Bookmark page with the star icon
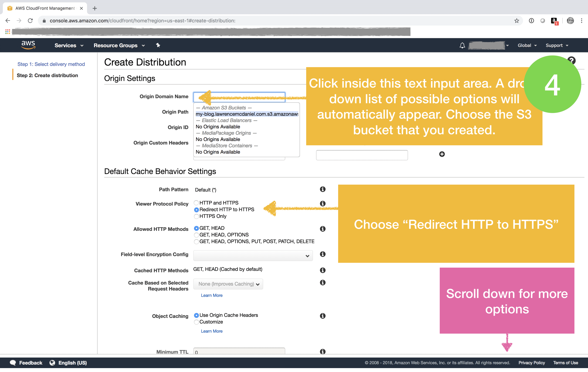This screenshot has height=372, width=588. [516, 21]
